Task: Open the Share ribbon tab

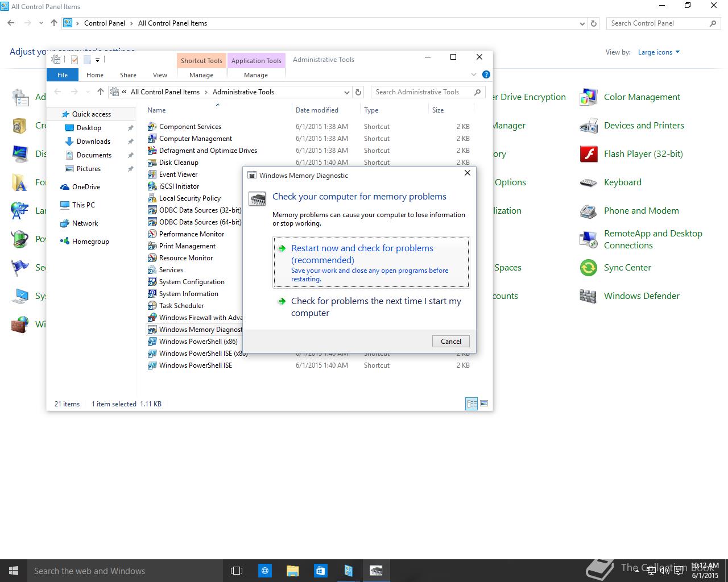Action: 128,75
